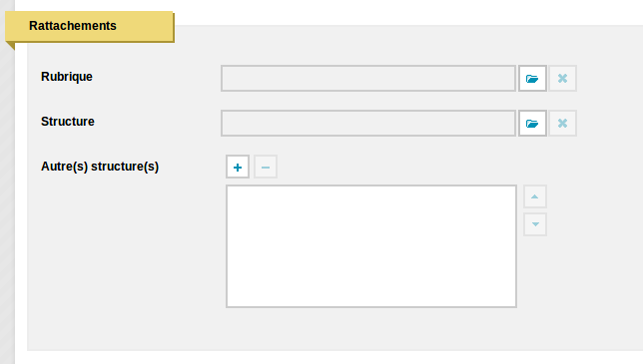Viewport: 643px width, 364px height.
Task: Focus the Rubrique text field
Action: coord(368,78)
